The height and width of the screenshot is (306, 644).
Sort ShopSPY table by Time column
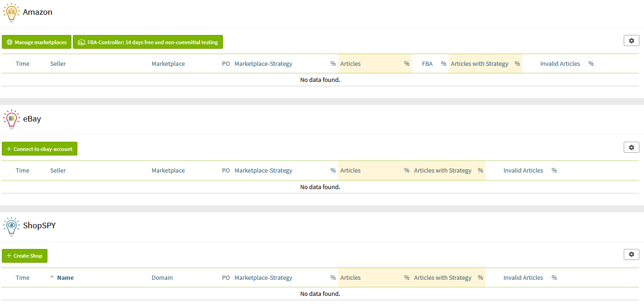coord(23,277)
